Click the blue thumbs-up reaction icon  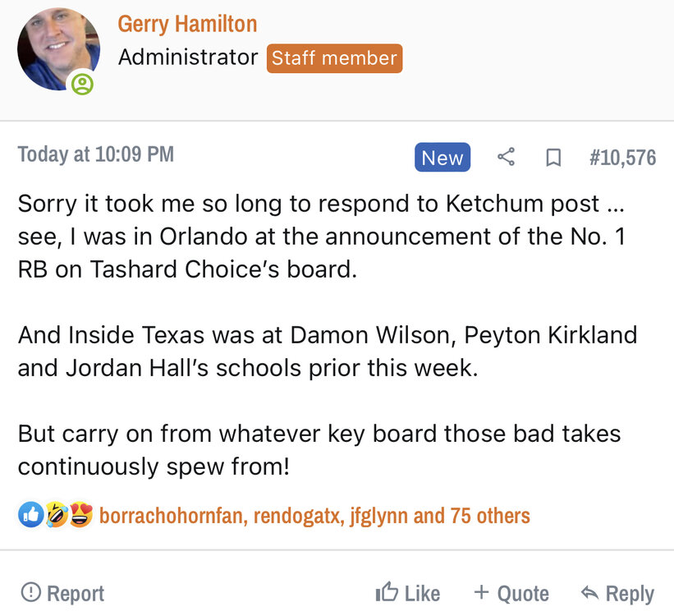tap(30, 516)
